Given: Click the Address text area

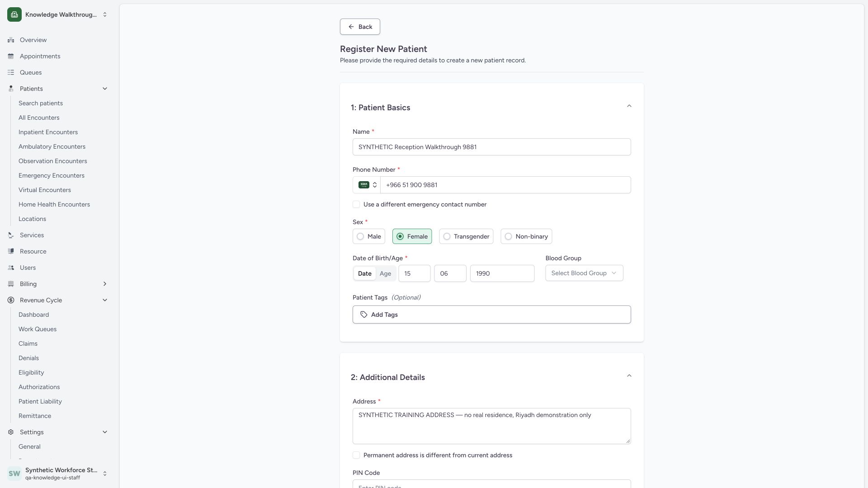Looking at the screenshot, I should [x=492, y=426].
